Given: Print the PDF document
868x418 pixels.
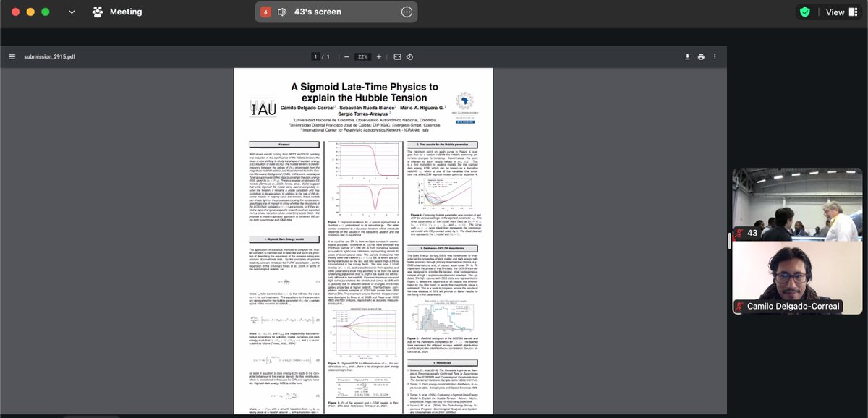Looking at the screenshot, I should 701,56.
